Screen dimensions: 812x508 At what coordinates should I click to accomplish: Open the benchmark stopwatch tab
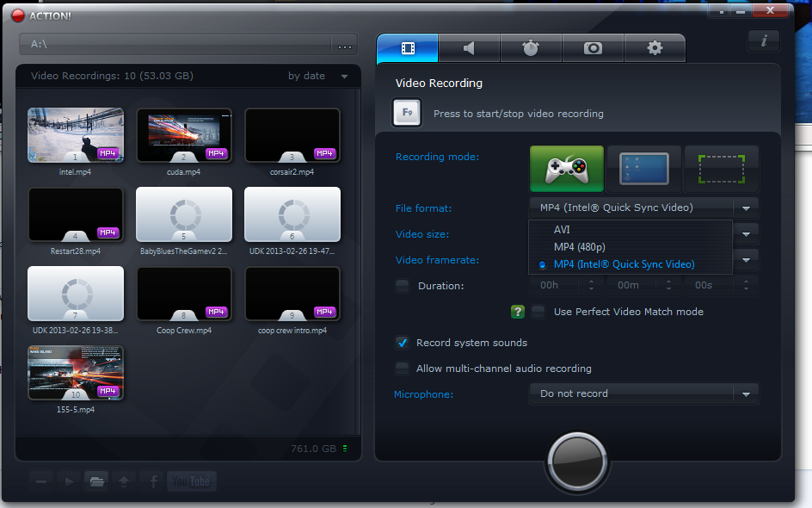tap(531, 48)
